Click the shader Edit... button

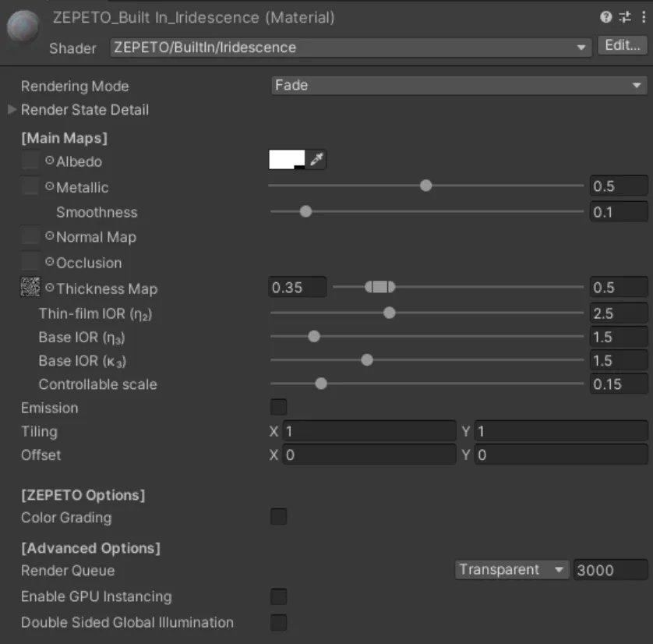pyautogui.click(x=622, y=45)
